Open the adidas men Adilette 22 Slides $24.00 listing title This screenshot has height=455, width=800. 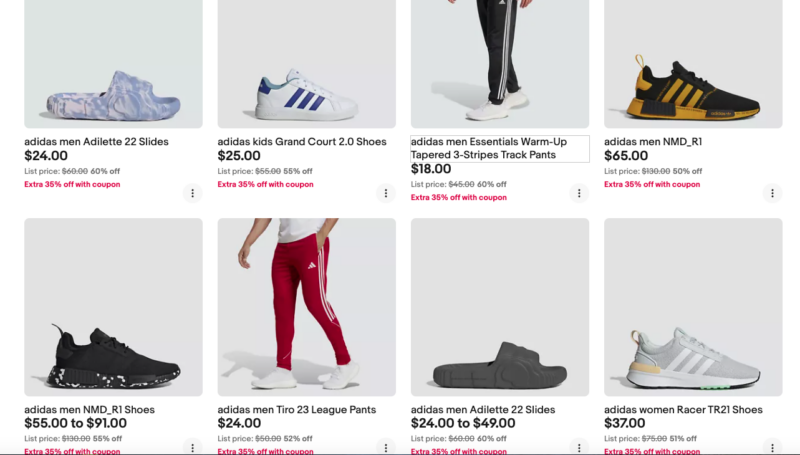point(97,142)
